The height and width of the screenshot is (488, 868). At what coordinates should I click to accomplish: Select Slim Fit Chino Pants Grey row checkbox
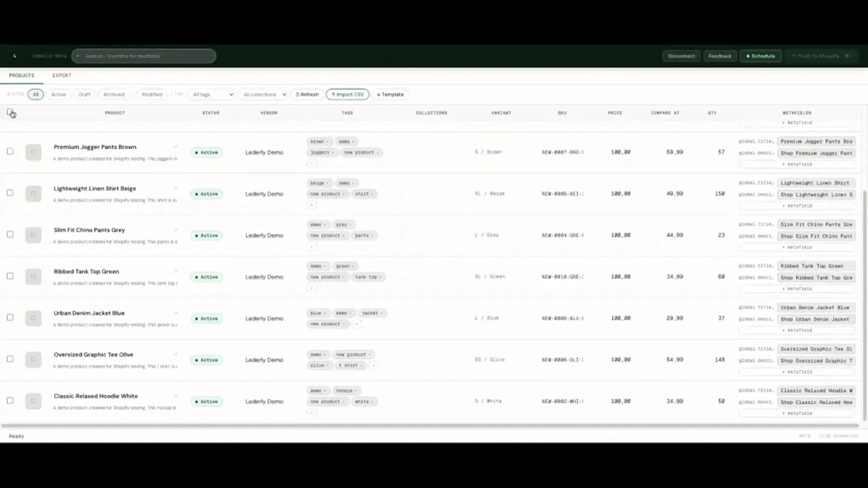coord(10,234)
